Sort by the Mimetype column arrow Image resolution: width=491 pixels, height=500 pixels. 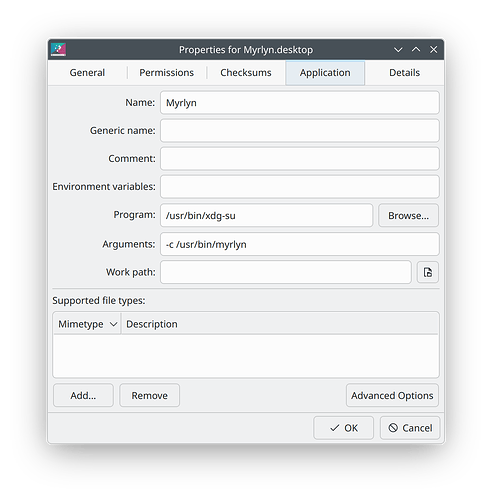113,324
